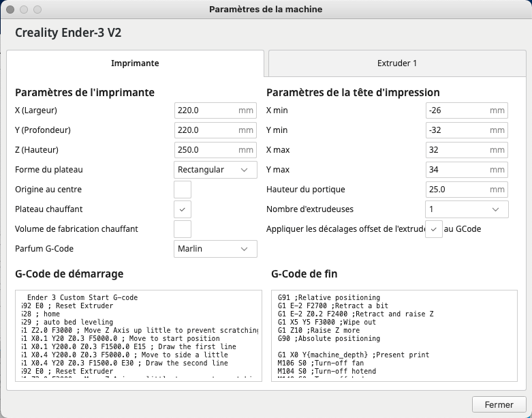The height and width of the screenshot is (418, 532).
Task: Click the 'G28 ; home' line in start G-code
Action: tap(41, 314)
